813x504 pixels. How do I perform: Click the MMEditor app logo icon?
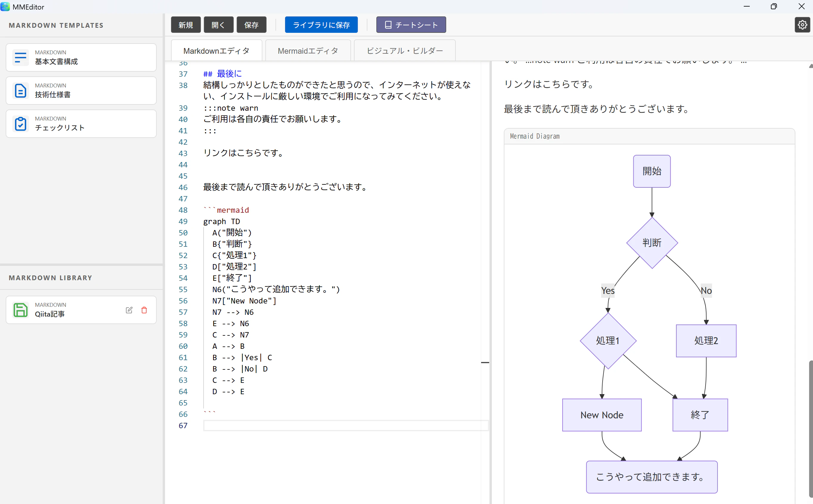5,7
